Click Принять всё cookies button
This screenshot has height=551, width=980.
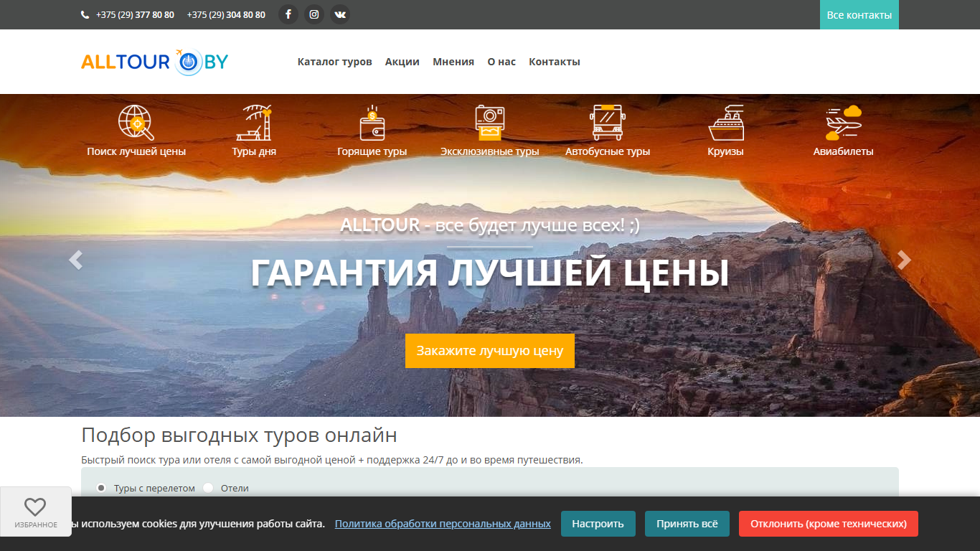[687, 524]
